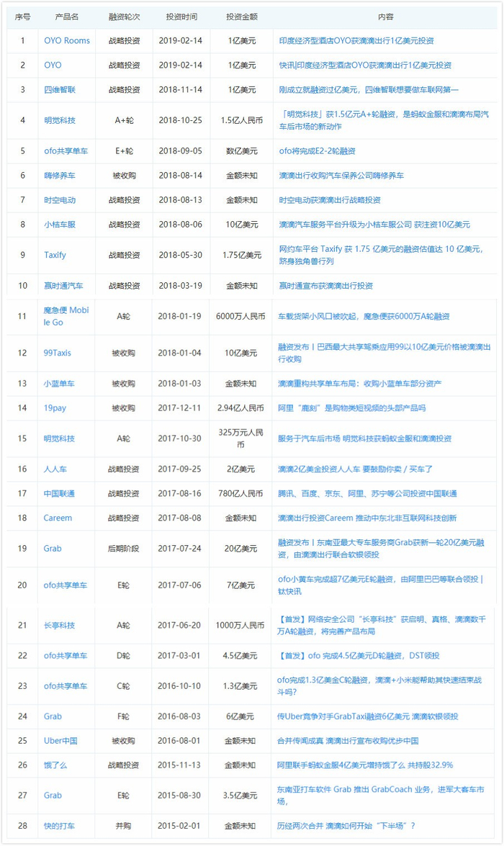
Task: Click article '合并传闻成真 滴滴出行宣布收购优步中国'
Action: click(348, 741)
